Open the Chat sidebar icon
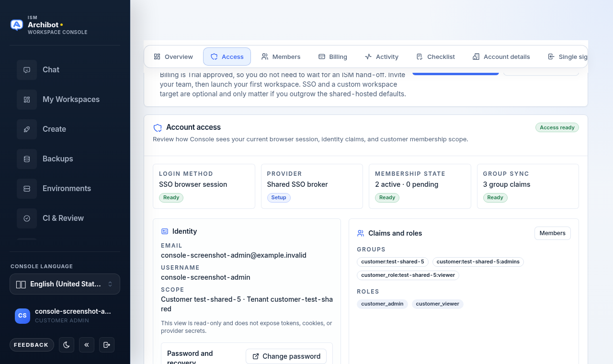This screenshot has height=364, width=613. 27,70
